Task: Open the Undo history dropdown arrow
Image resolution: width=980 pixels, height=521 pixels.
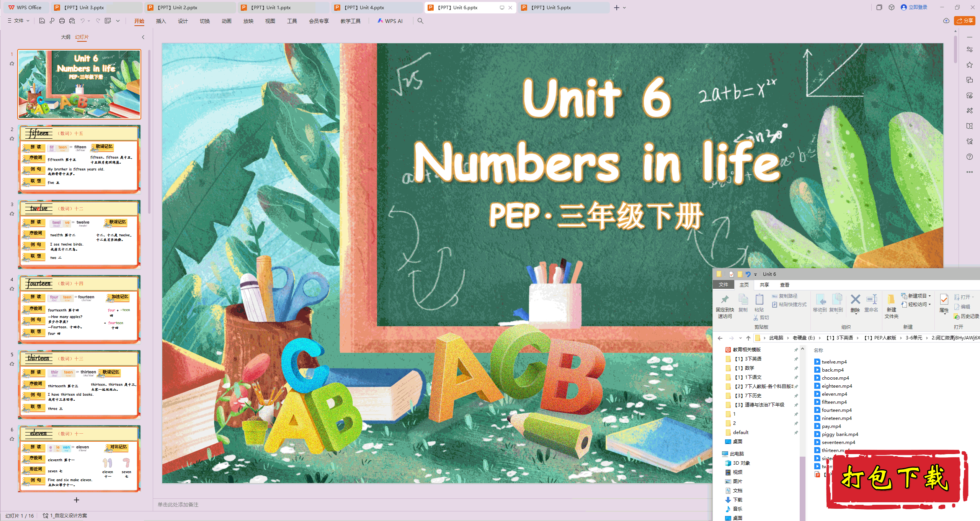Action: pyautogui.click(x=89, y=21)
